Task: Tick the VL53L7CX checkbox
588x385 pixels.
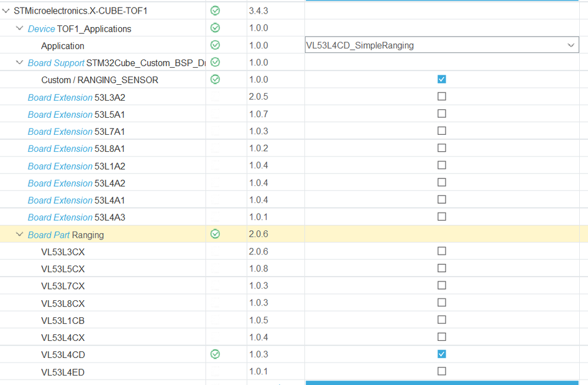Action: [442, 286]
